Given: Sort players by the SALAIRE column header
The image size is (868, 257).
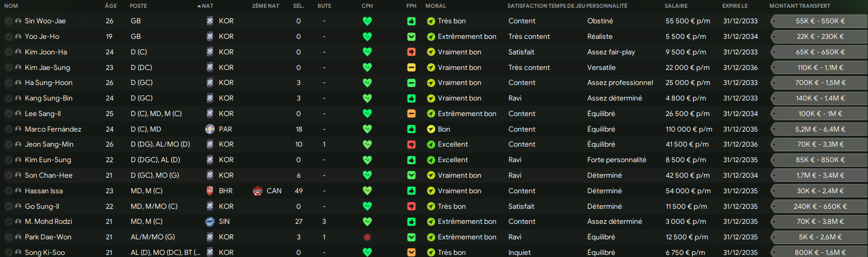Looking at the screenshot, I should tap(676, 6).
